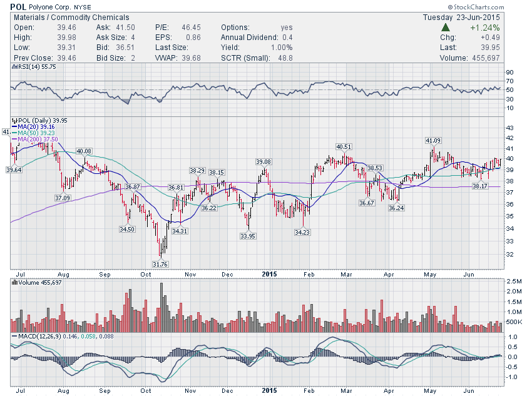Click the NYSE exchange label

[x=83, y=7]
